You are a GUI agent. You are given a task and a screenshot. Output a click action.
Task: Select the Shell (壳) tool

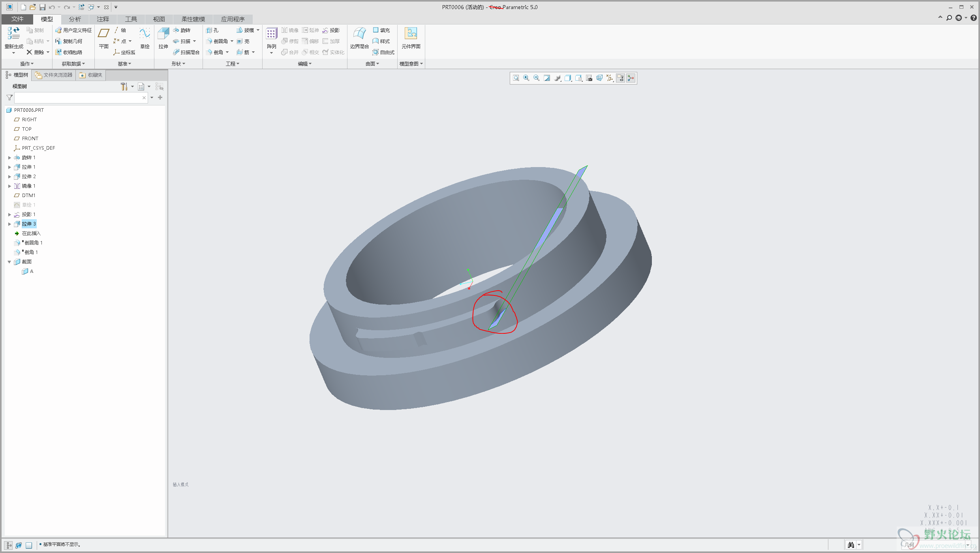point(243,41)
